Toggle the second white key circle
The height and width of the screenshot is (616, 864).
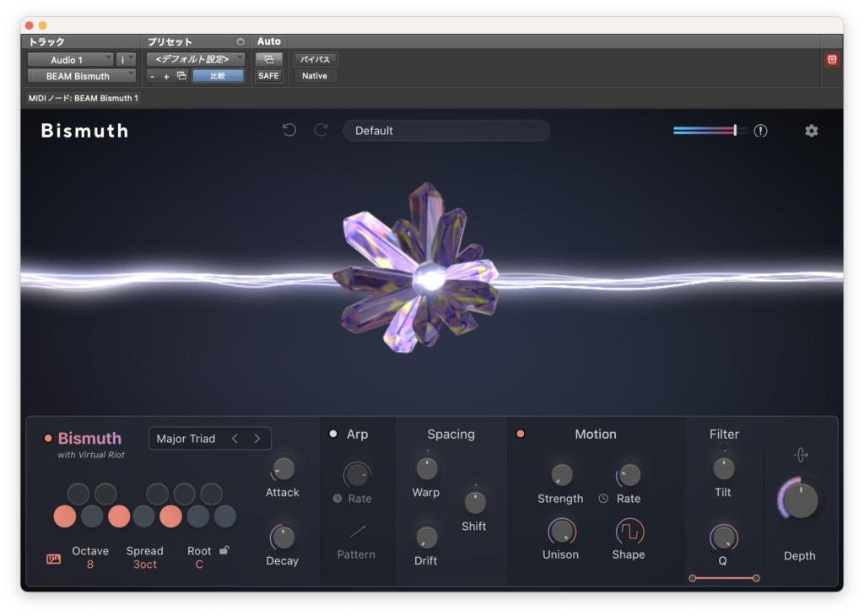point(92,516)
